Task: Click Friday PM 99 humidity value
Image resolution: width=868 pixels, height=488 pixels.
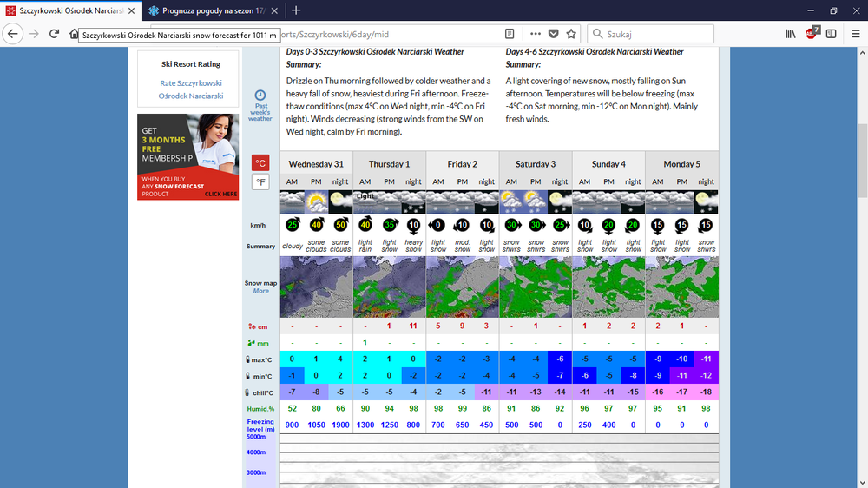Action: pos(463,408)
